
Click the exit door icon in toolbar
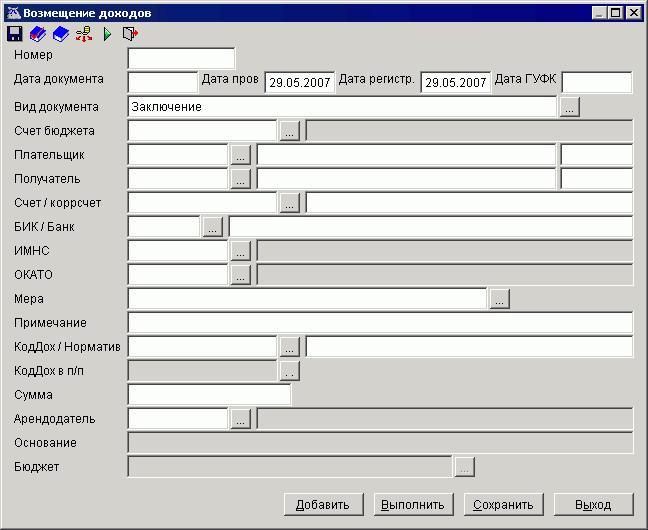pos(129,34)
